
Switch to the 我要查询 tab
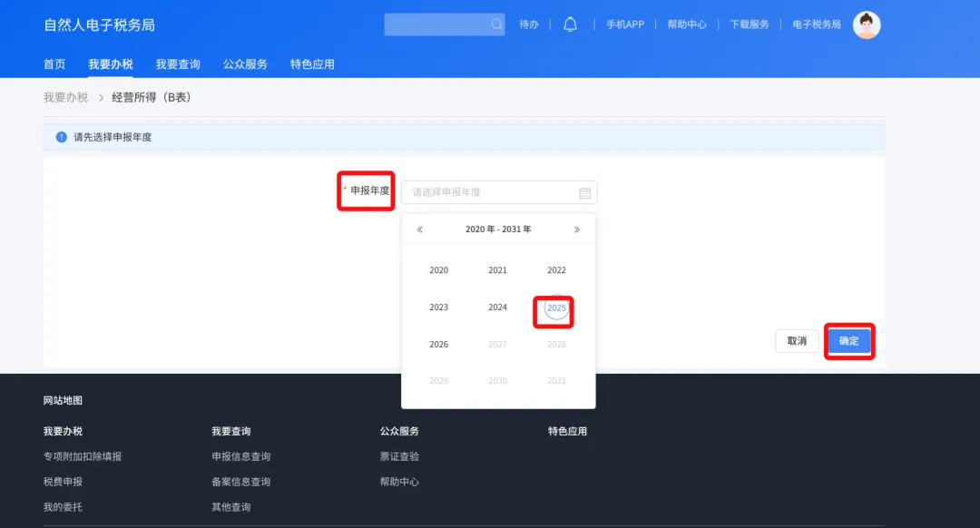click(178, 64)
